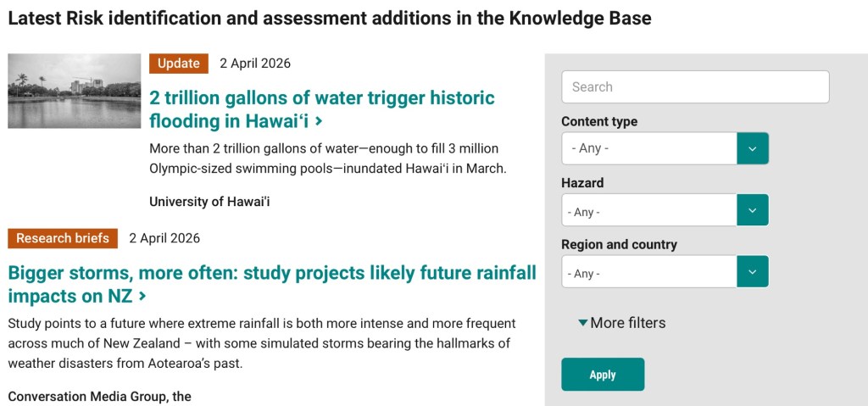Click the Apply filters button

point(603,375)
